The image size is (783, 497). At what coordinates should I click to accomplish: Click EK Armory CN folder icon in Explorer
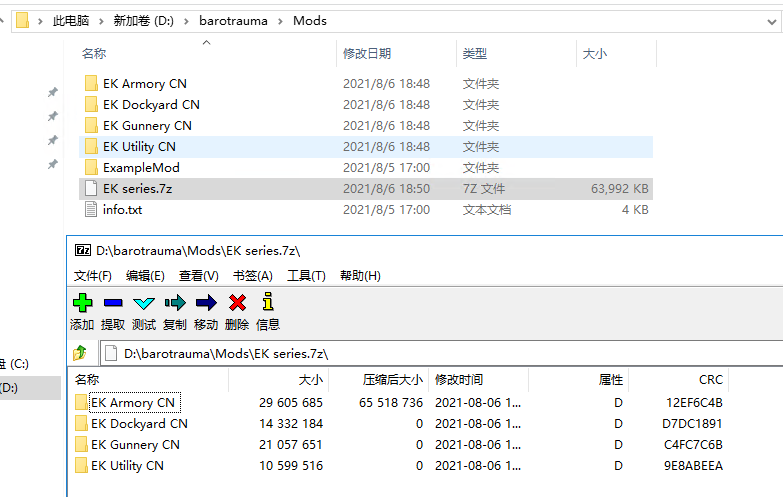(91, 83)
